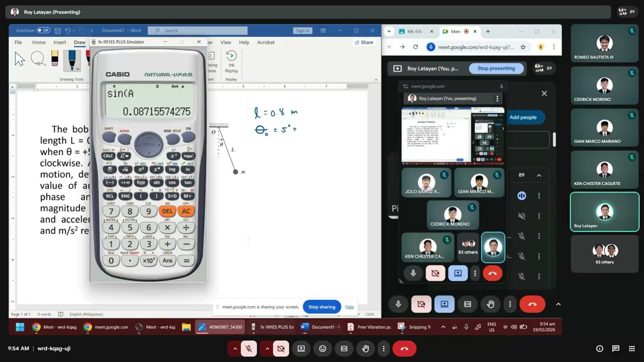Toggle the mic in the shared Chrome Meet controls
This screenshot has height=362, width=644.
pyautogui.click(x=398, y=304)
